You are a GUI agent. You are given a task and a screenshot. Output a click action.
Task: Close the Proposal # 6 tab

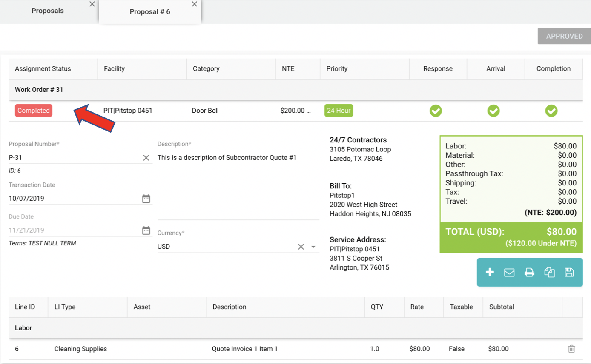195,4
